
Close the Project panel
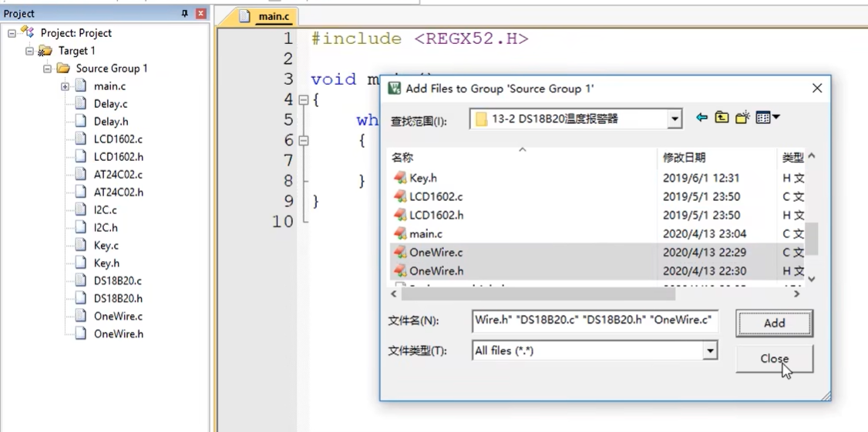(201, 14)
